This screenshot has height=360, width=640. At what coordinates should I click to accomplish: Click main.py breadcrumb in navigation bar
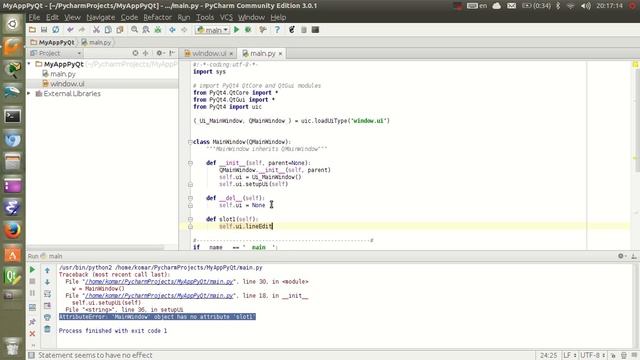[x=96, y=42]
